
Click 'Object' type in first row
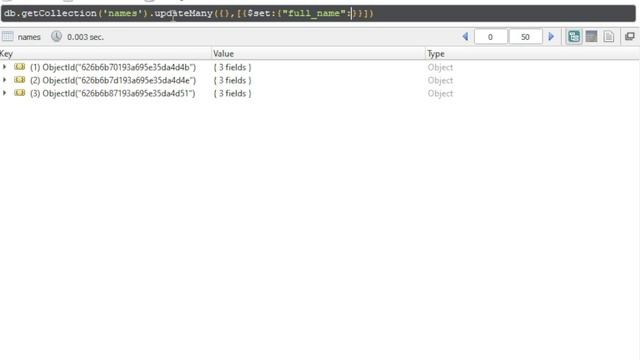tap(440, 67)
